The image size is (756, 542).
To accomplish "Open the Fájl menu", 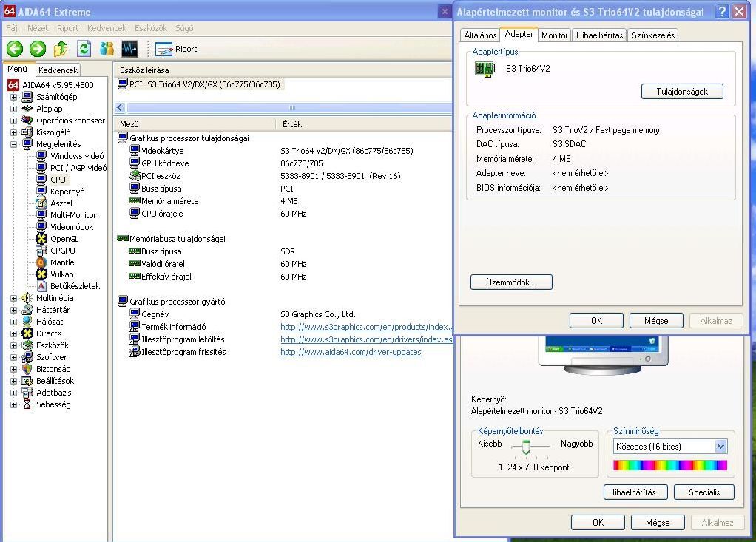I will 12,28.
